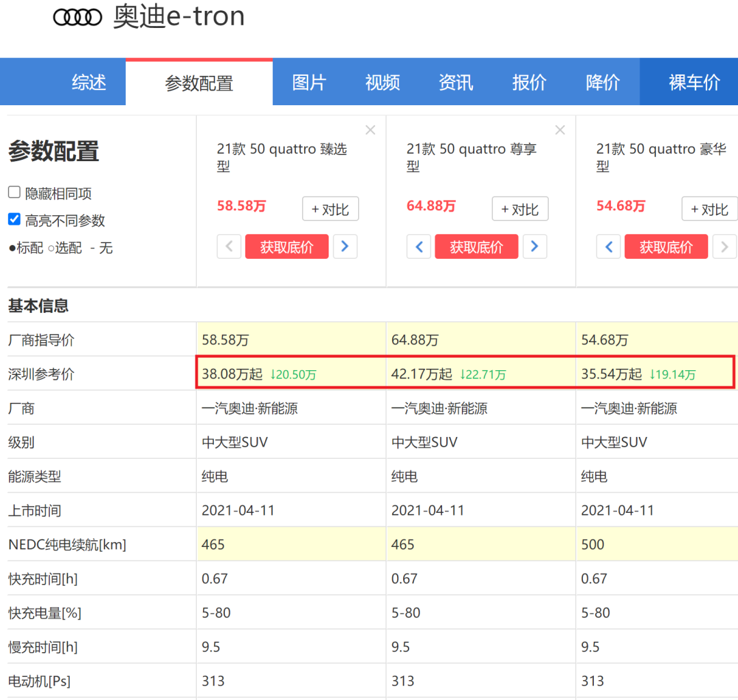Screen dimensions: 738x700
Task: Click the 上市时间 row label
Action: [x=35, y=510]
